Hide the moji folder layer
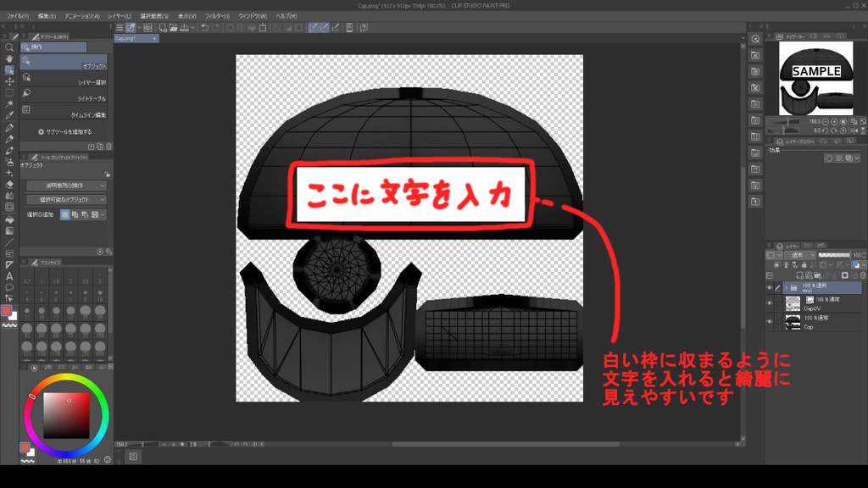 click(770, 288)
